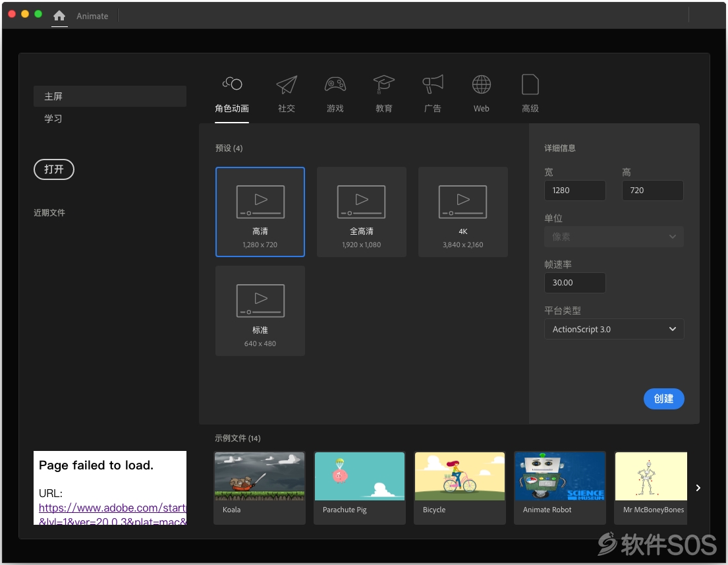728x565 pixels.
Task: Click the 预设 (4) heading
Action: (229, 148)
